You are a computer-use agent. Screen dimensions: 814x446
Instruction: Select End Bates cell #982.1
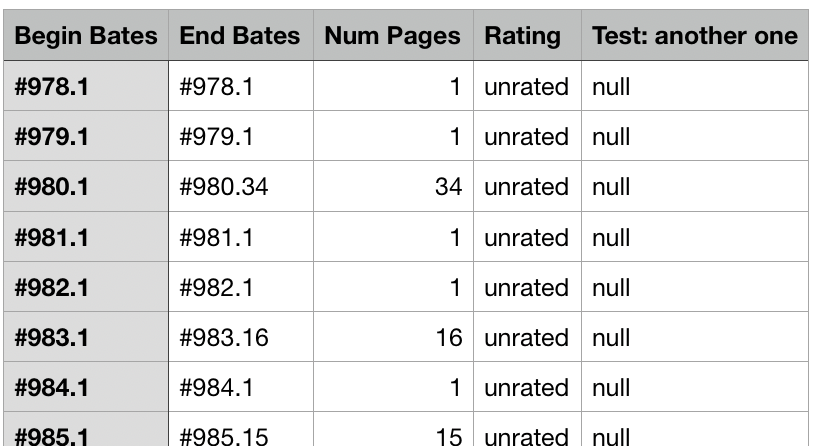241,287
